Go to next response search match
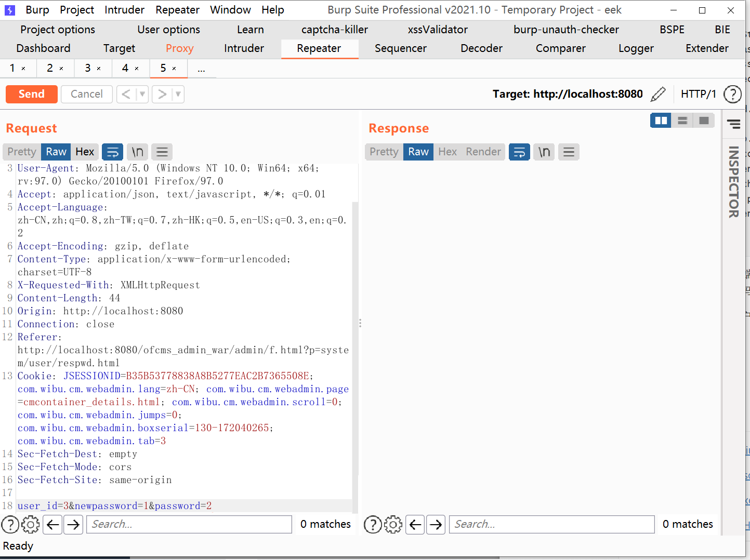The width and height of the screenshot is (750, 560). click(x=436, y=525)
